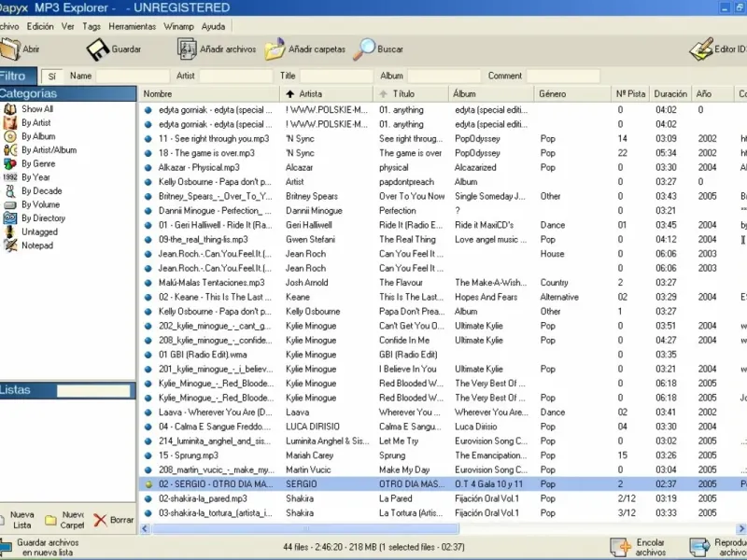Viewport: 747px width, 560px height.
Task: Click the yellow bullet icon of 02 - SERGIO row
Action: point(148,484)
